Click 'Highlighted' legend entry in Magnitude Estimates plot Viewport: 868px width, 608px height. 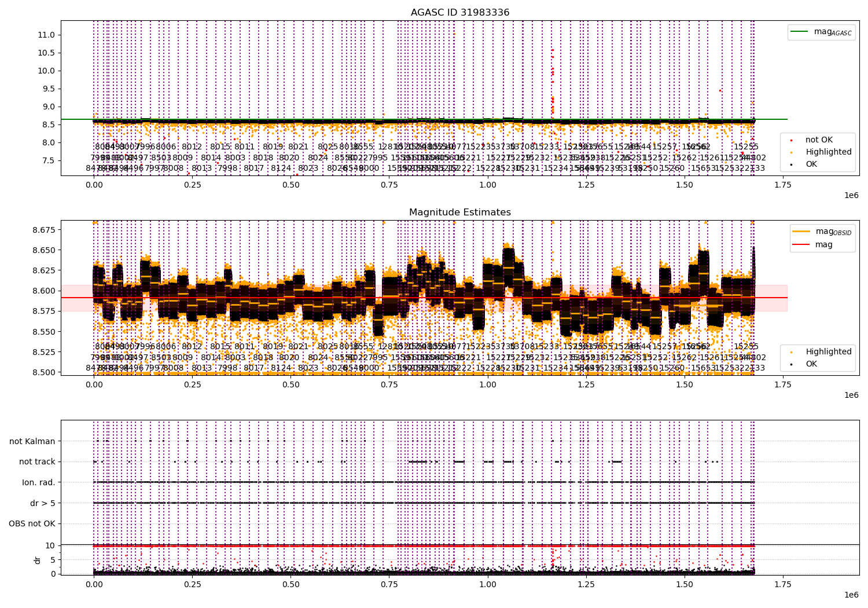click(829, 351)
